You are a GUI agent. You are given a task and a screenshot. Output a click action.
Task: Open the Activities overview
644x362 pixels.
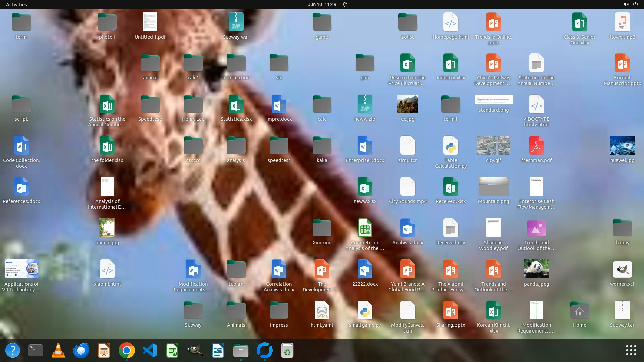[x=16, y=4]
